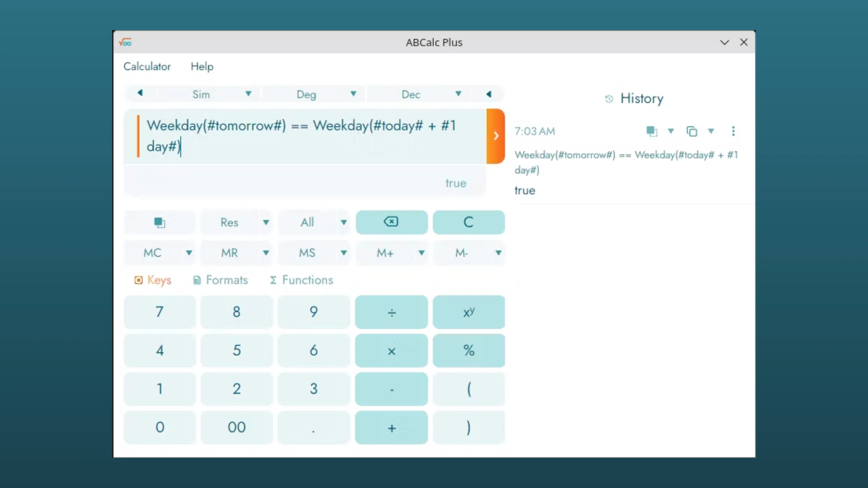This screenshot has height=488, width=868.
Task: Open the history entry three-dot menu
Action: click(x=733, y=131)
